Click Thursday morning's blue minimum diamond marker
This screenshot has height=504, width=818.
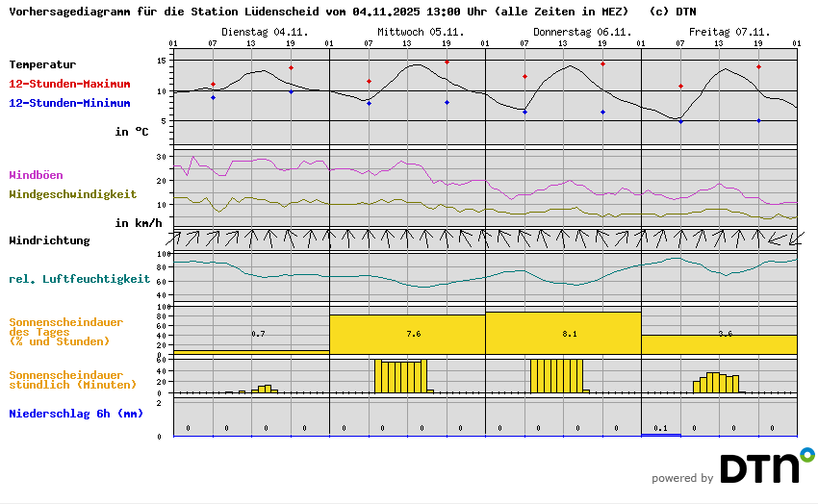pyautogui.click(x=524, y=113)
